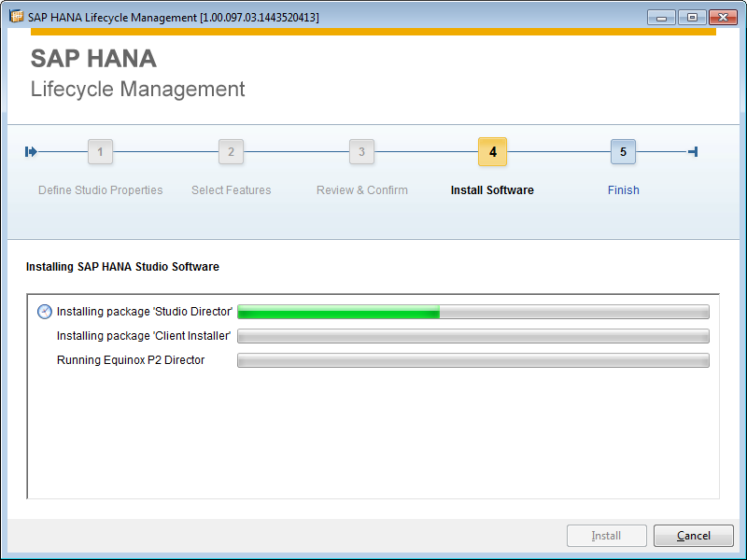
Task: Jump to step 5 box
Action: click(x=623, y=152)
